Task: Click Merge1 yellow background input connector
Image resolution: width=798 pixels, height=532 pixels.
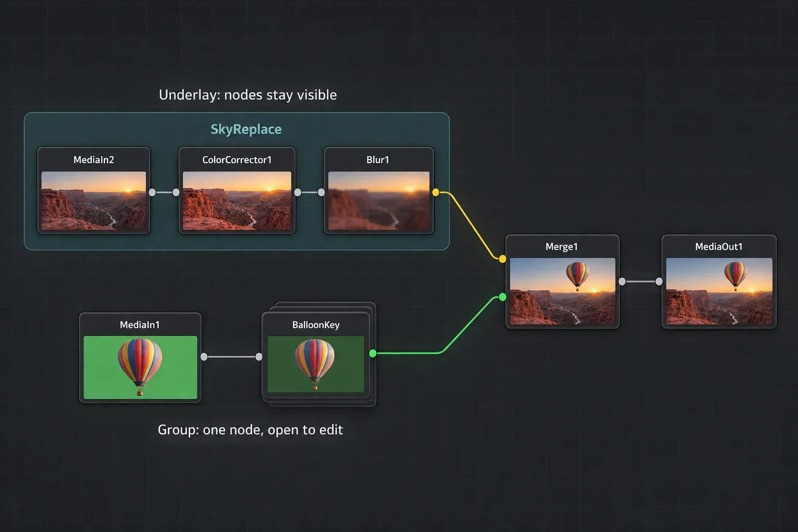Action: tap(502, 259)
